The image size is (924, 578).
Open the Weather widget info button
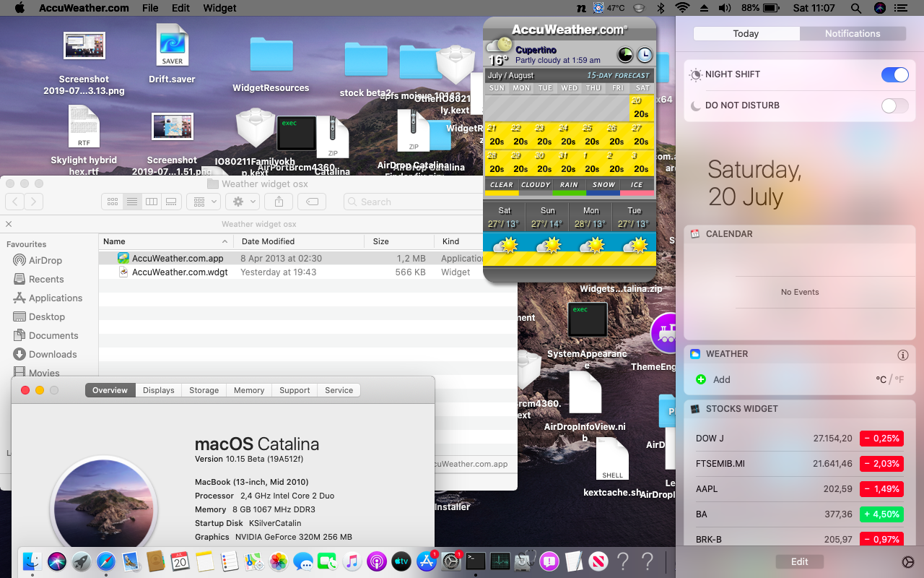pyautogui.click(x=902, y=355)
